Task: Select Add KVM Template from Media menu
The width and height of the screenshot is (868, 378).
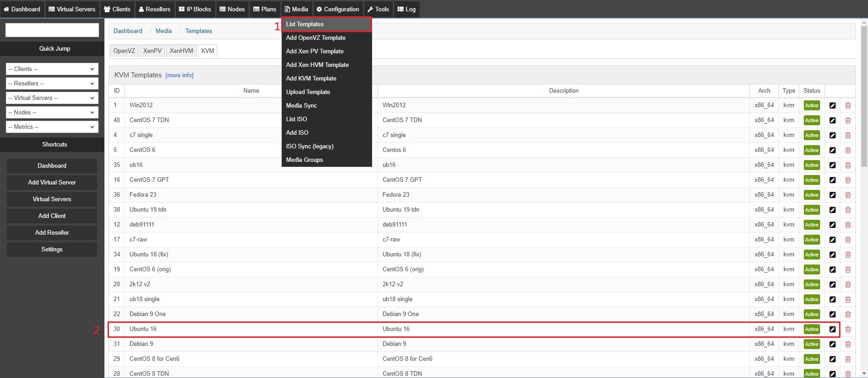Action: [x=311, y=78]
